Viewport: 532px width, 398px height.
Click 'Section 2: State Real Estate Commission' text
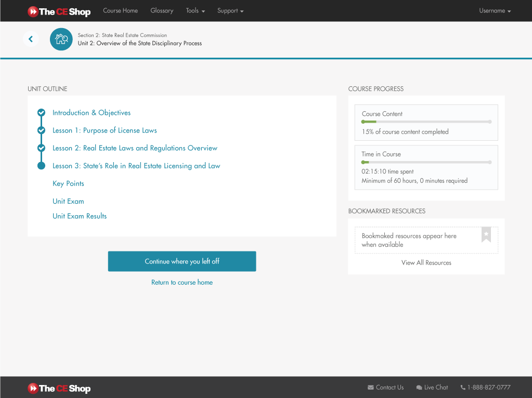click(122, 35)
